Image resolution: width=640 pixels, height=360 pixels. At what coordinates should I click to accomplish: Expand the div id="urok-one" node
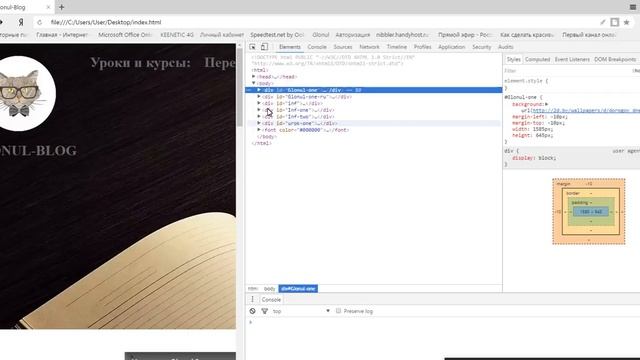pos(259,123)
